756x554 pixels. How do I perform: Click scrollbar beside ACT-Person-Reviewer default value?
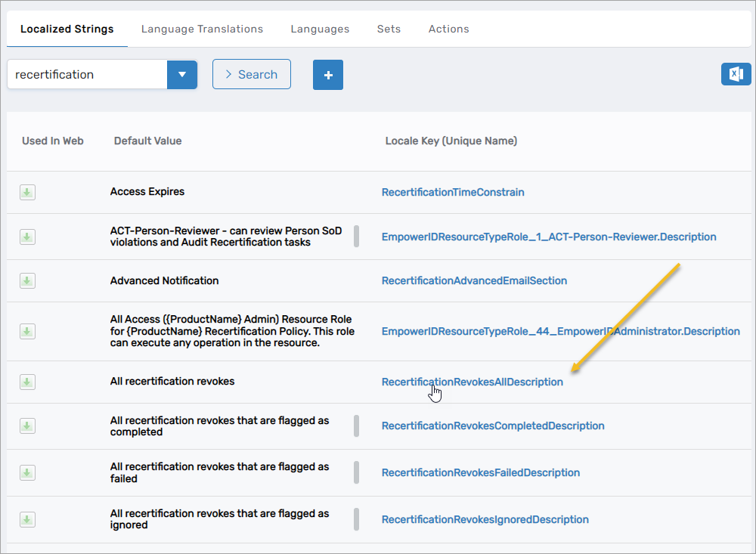click(x=356, y=237)
